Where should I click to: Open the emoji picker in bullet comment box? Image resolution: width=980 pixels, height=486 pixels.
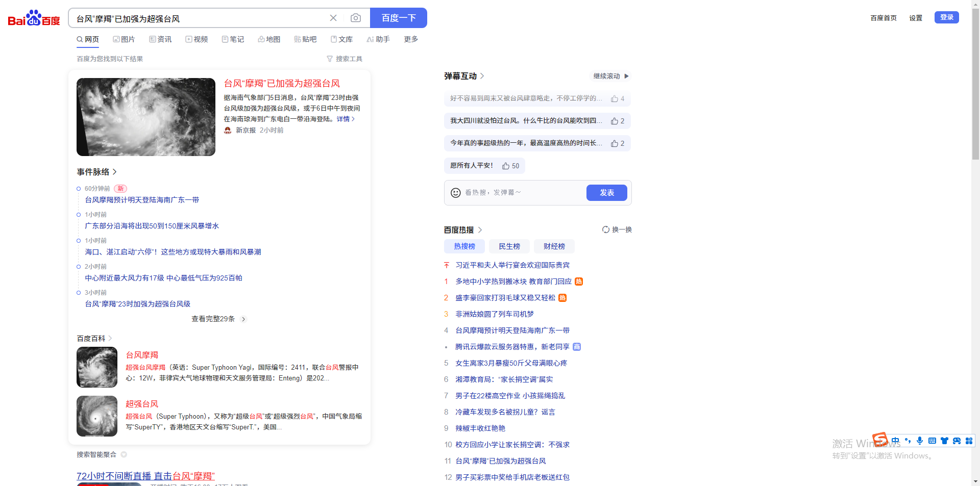(456, 193)
